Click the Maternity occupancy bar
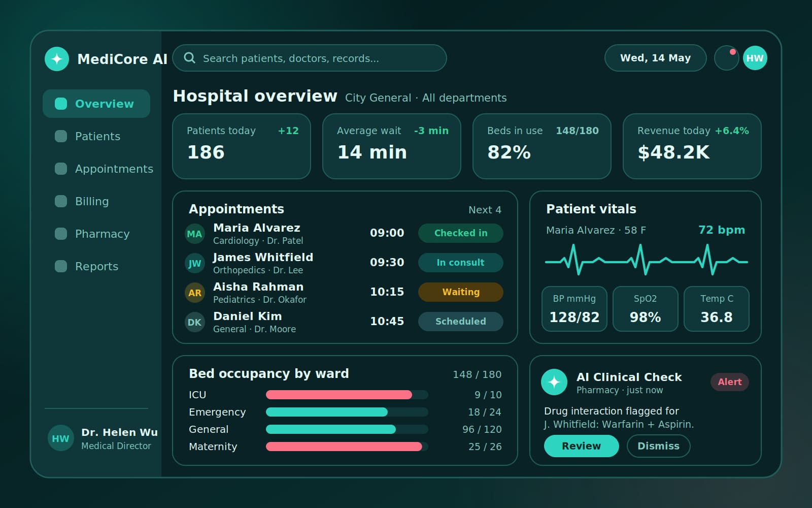Image resolution: width=812 pixels, height=508 pixels. point(347,447)
